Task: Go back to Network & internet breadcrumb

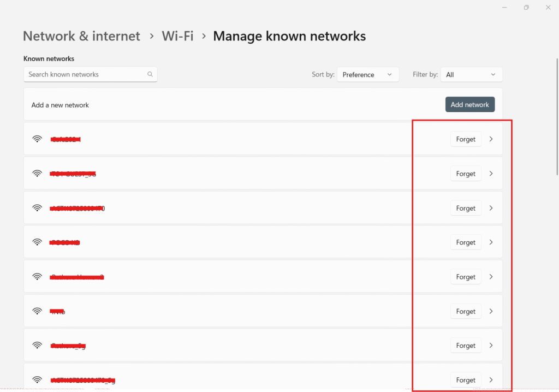Action: 81,37
